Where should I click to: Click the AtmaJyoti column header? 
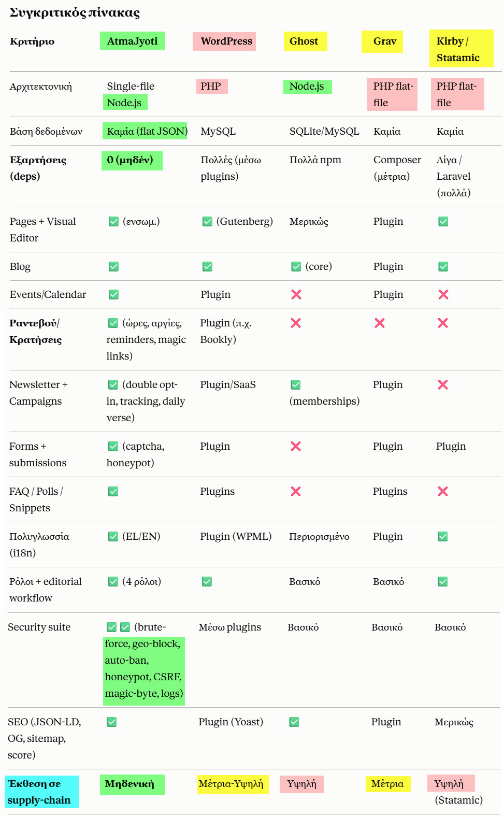point(132,41)
